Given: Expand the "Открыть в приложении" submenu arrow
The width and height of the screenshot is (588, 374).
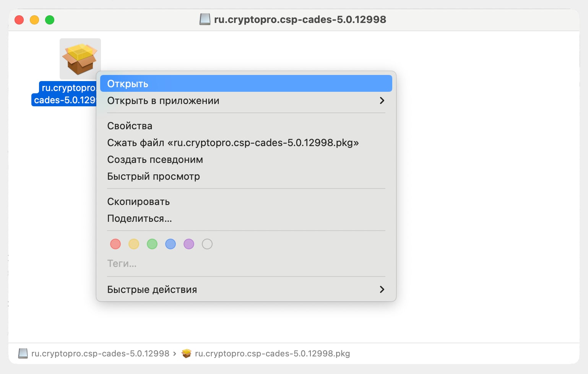Looking at the screenshot, I should [x=382, y=101].
